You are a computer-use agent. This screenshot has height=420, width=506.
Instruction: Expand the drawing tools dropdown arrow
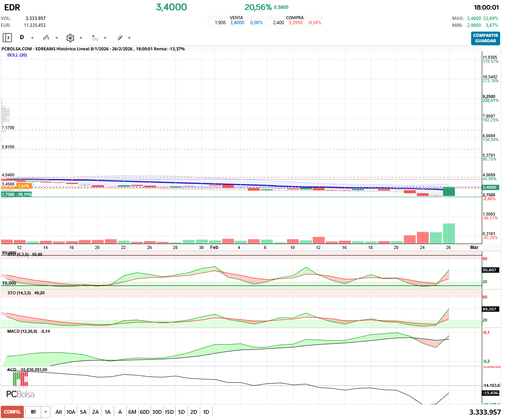(x=129, y=38)
